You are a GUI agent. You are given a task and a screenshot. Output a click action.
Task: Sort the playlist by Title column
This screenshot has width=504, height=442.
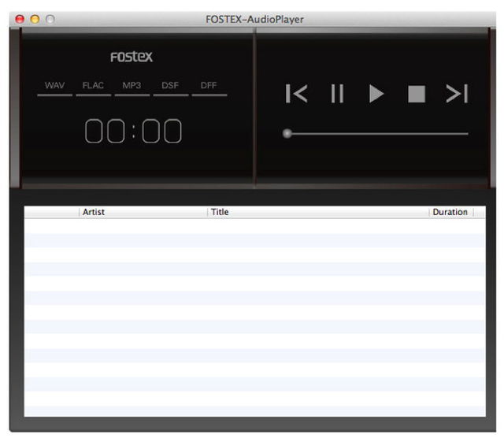pyautogui.click(x=318, y=212)
